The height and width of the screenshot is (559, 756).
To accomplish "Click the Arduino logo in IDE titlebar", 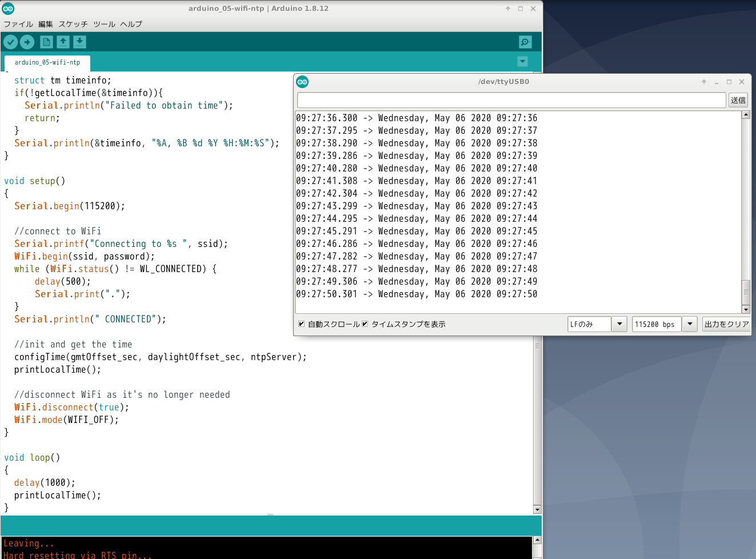I will pos(8,9).
